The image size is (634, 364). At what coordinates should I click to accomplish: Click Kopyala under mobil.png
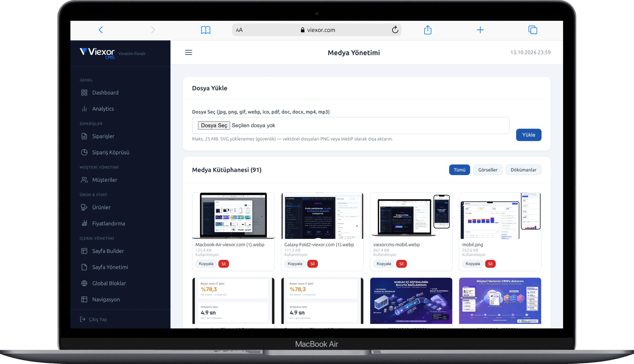point(473,264)
